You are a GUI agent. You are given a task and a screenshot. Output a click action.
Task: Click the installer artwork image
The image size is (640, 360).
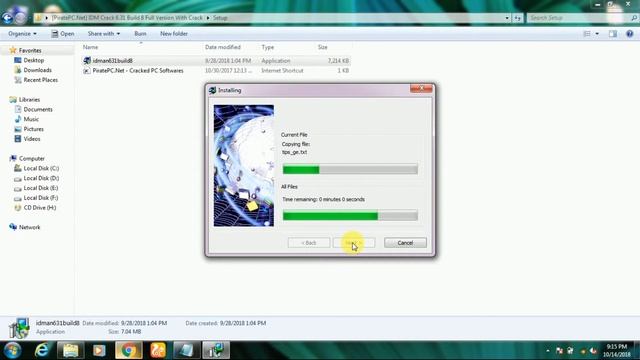click(244, 166)
